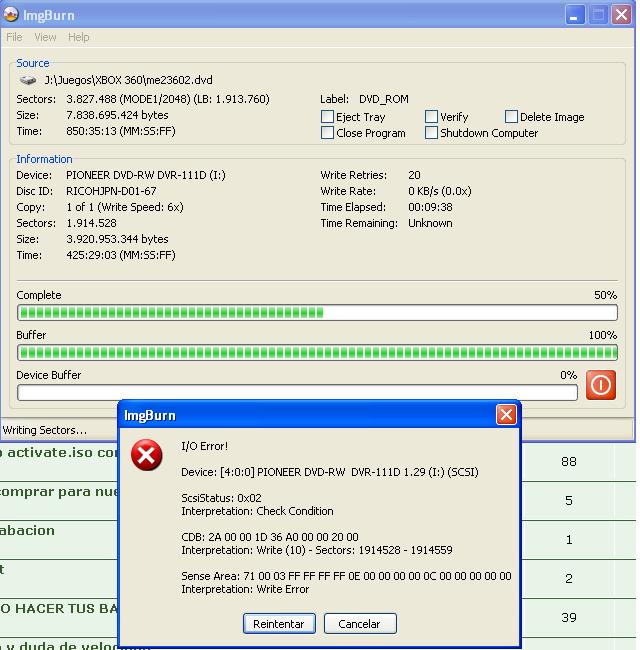The height and width of the screenshot is (650, 640).
Task: Close the ImgBurn I/O Error dialog
Action: pos(506,415)
